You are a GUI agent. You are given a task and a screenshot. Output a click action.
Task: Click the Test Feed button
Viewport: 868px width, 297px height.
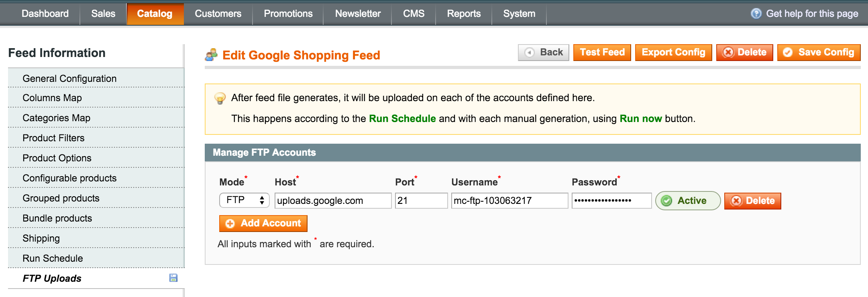pos(602,53)
